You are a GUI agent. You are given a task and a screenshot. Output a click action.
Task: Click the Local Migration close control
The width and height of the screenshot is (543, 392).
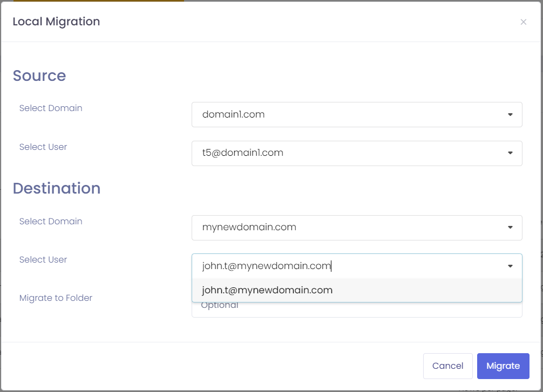click(523, 22)
